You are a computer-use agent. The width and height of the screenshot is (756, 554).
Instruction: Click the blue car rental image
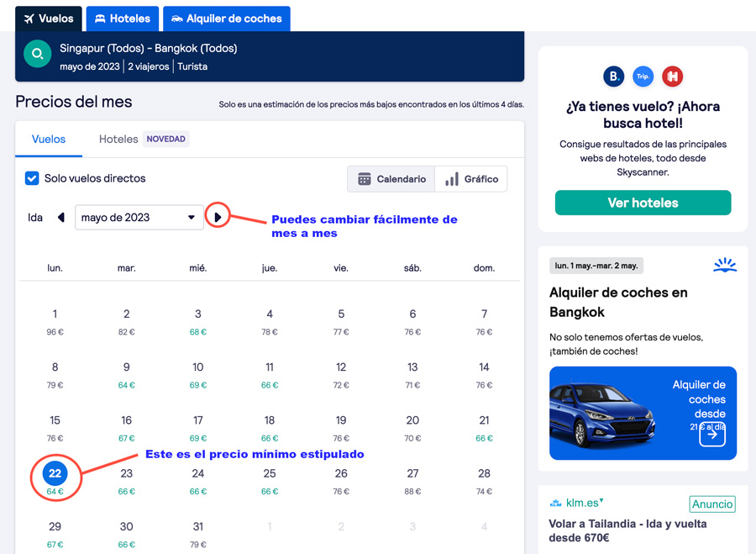(643, 413)
